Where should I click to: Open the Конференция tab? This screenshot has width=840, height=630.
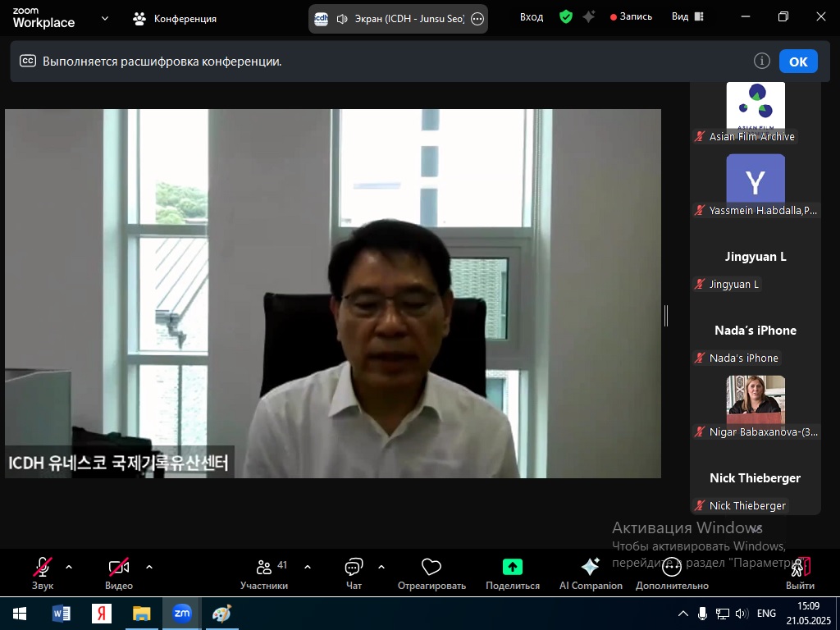click(175, 19)
